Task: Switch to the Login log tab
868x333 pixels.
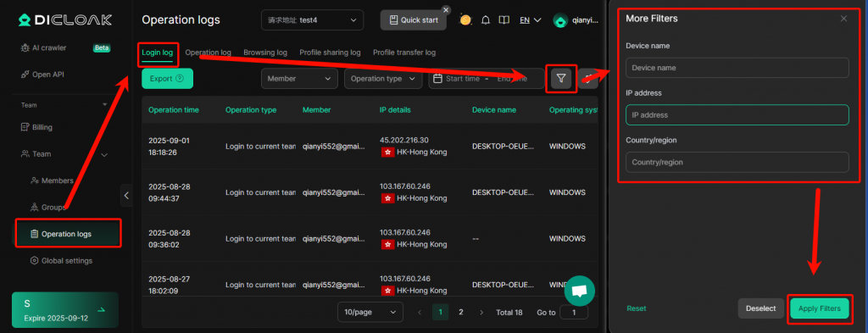Action: (157, 53)
